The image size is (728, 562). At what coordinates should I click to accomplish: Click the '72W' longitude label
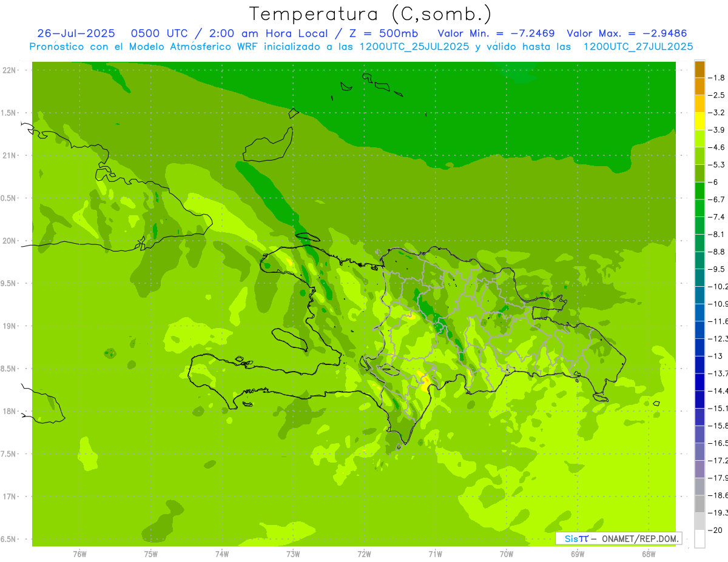pyautogui.click(x=364, y=554)
